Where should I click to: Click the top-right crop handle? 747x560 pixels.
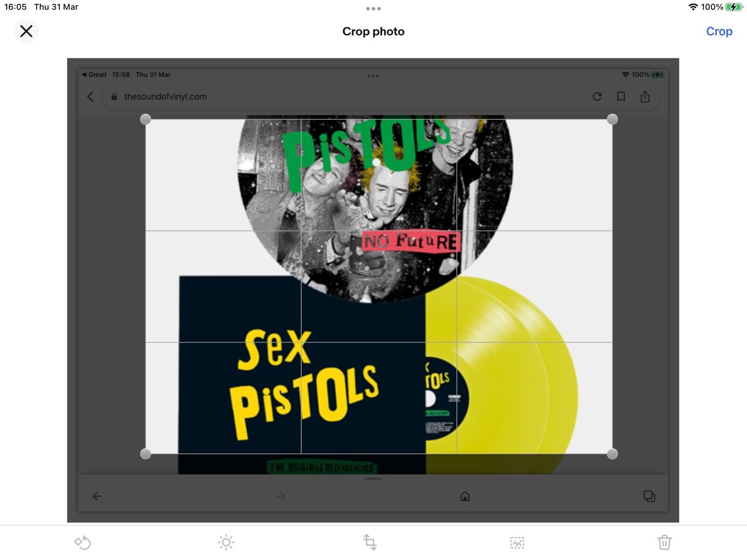(x=612, y=119)
